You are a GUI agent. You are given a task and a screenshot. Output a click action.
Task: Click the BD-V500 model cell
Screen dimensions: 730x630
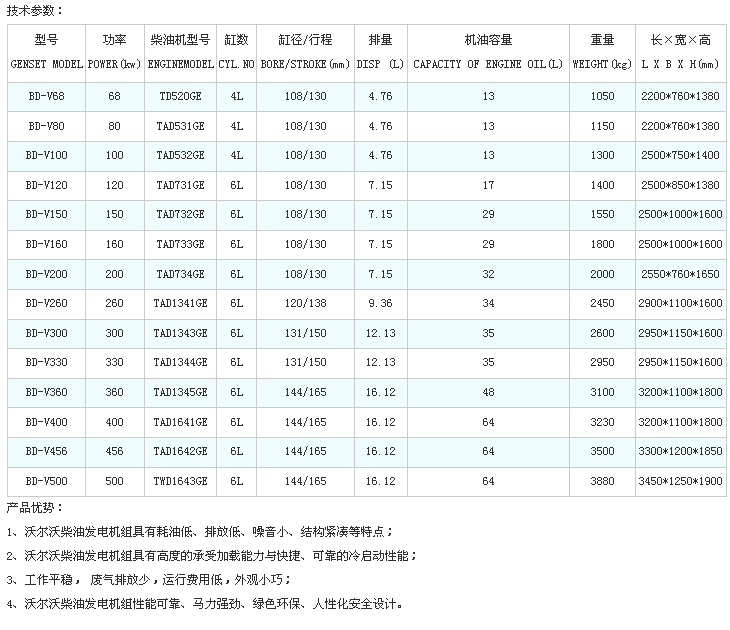pyautogui.click(x=46, y=481)
